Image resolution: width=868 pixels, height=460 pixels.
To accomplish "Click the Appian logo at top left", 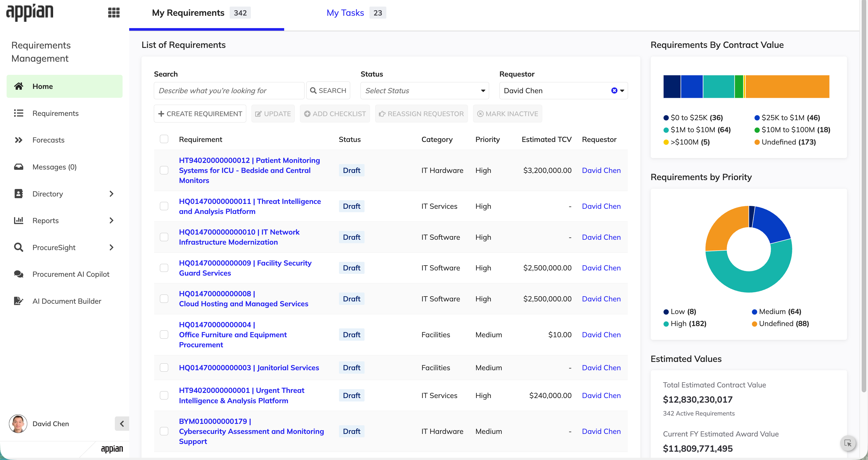I will pos(30,13).
